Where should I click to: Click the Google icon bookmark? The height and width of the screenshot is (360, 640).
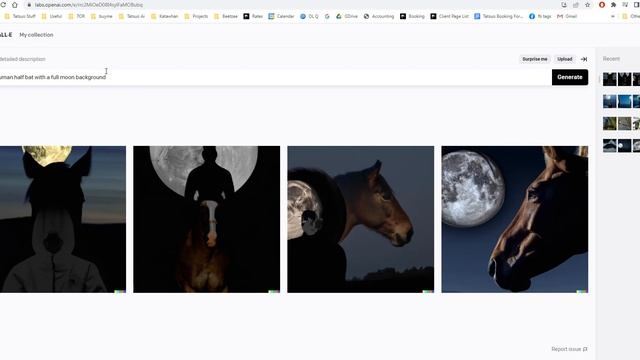tap(327, 16)
